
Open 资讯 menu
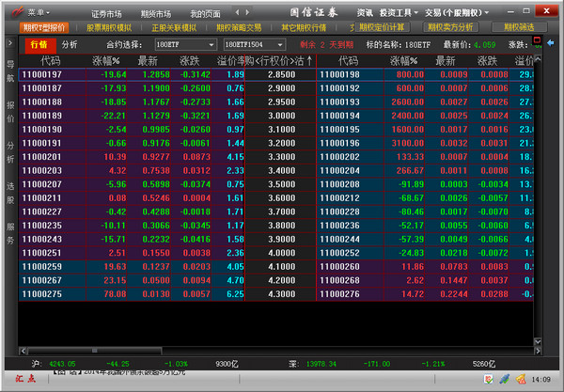click(365, 13)
